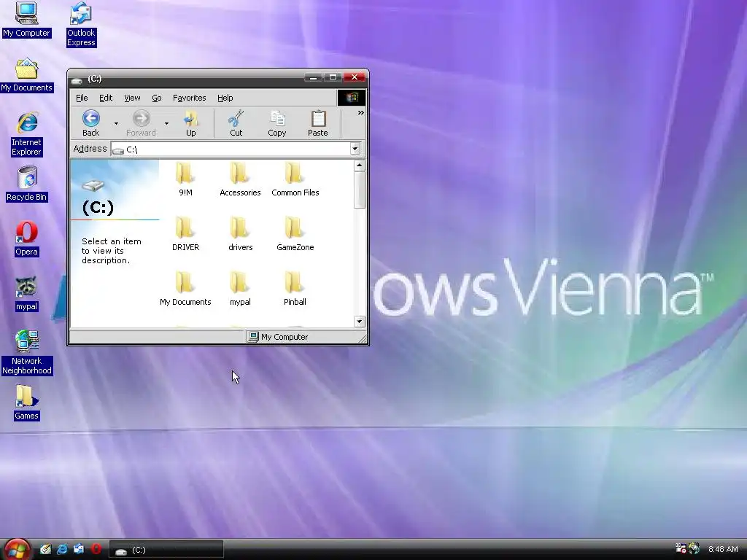The height and width of the screenshot is (560, 747).
Task: Open the Go menu
Action: point(157,98)
